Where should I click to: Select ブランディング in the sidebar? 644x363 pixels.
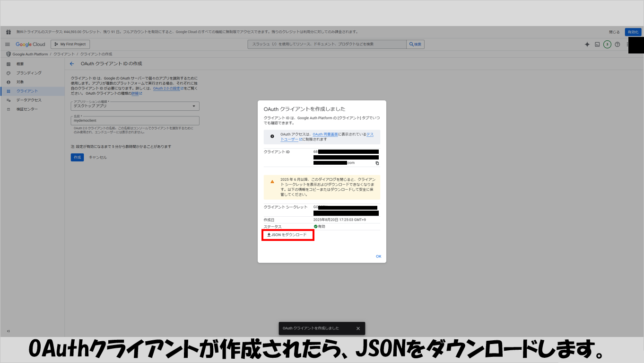[29, 73]
